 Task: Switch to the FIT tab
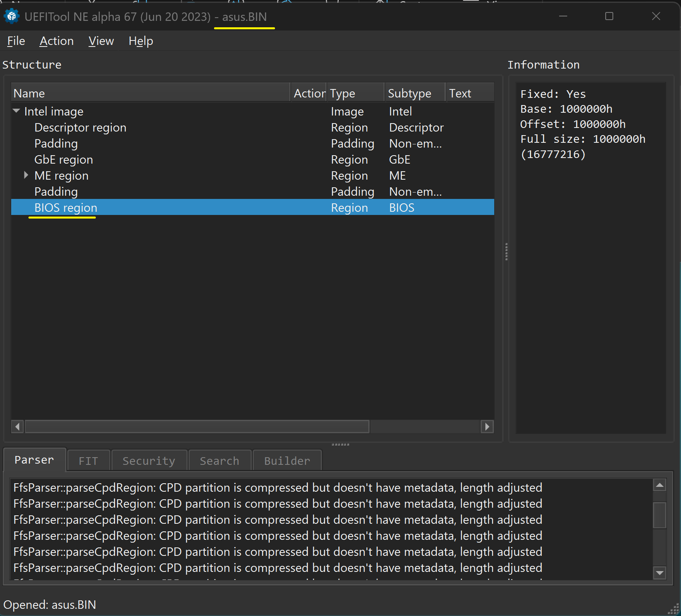click(x=88, y=461)
